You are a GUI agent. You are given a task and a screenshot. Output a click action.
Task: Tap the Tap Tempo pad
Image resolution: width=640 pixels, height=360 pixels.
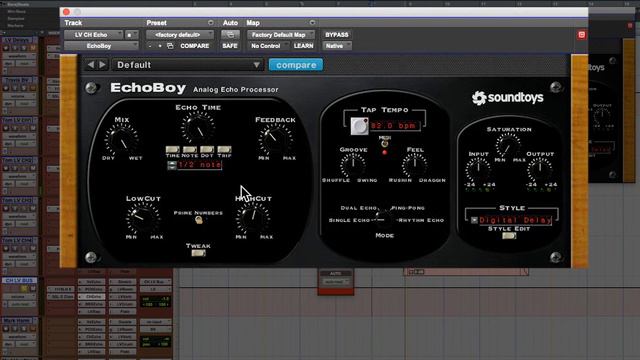tap(359, 126)
